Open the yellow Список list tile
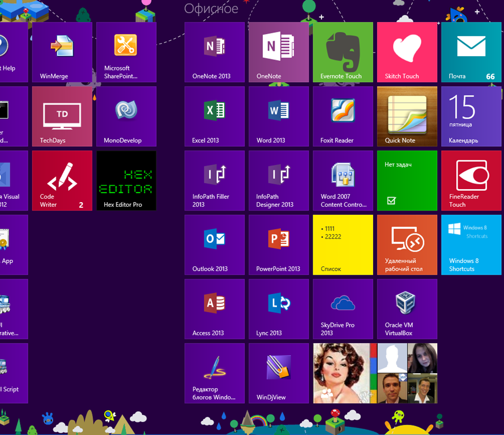Screen dimensions: 504x435 pos(343,245)
